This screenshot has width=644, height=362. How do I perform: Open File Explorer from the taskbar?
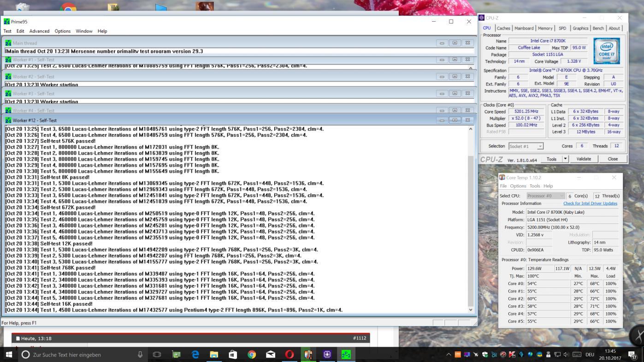tap(214, 354)
